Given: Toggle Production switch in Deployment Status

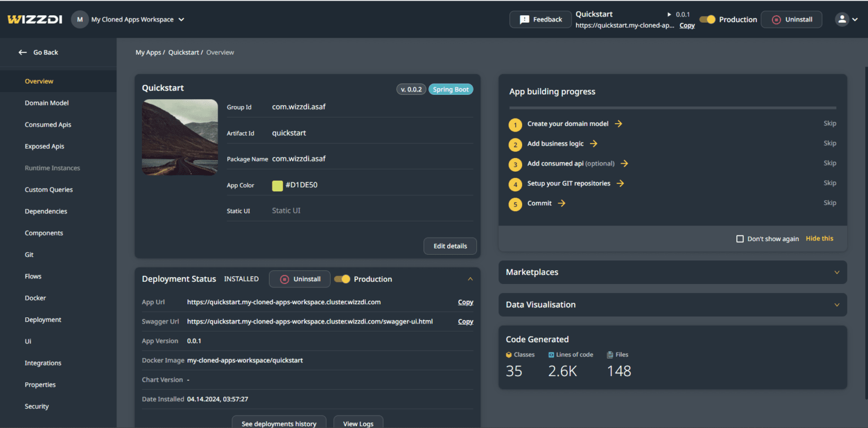Looking at the screenshot, I should tap(342, 279).
